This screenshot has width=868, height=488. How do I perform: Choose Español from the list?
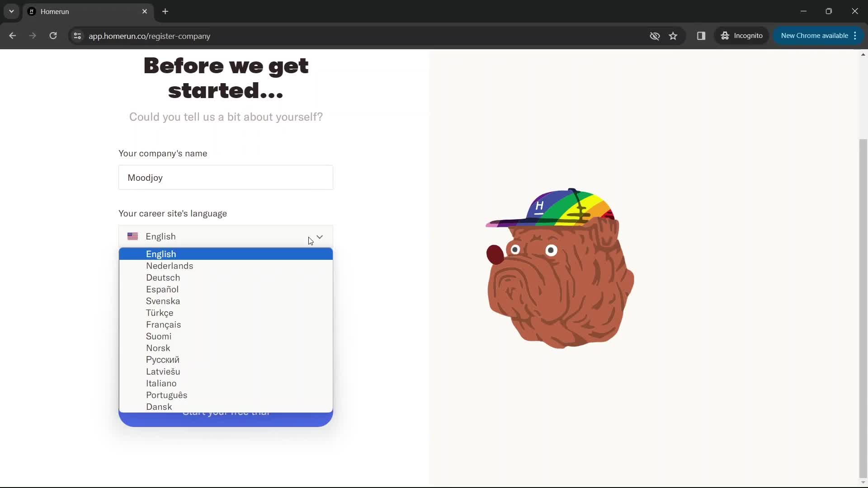click(226, 289)
